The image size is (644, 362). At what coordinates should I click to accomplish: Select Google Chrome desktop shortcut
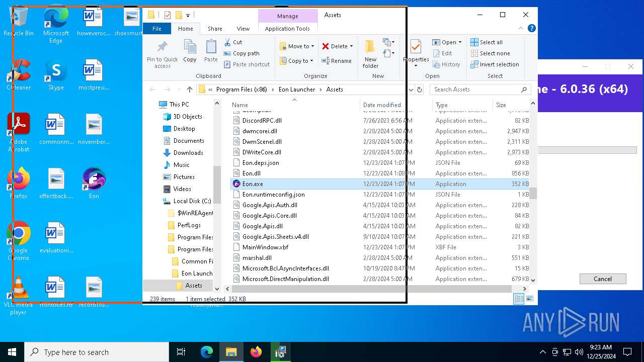(19, 241)
